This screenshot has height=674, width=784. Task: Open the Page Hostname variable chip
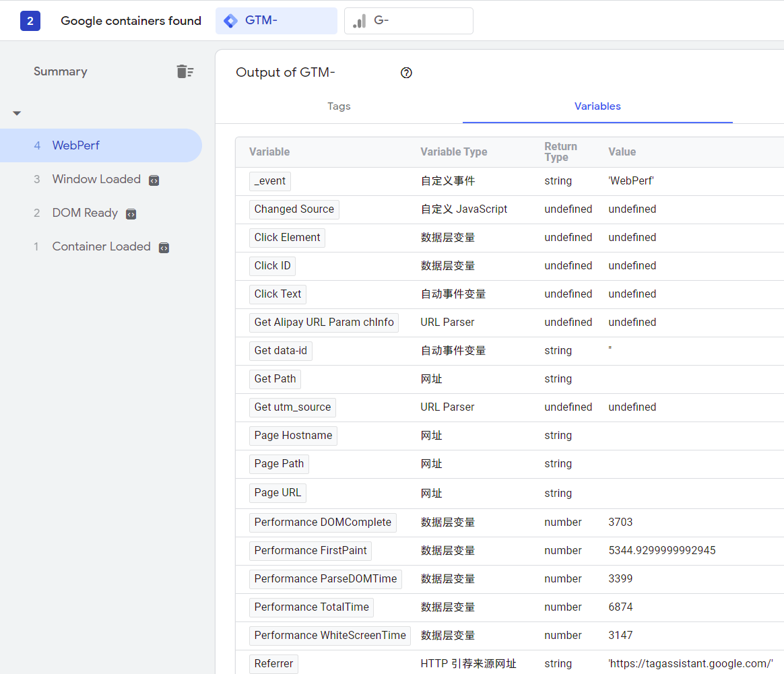(x=293, y=436)
